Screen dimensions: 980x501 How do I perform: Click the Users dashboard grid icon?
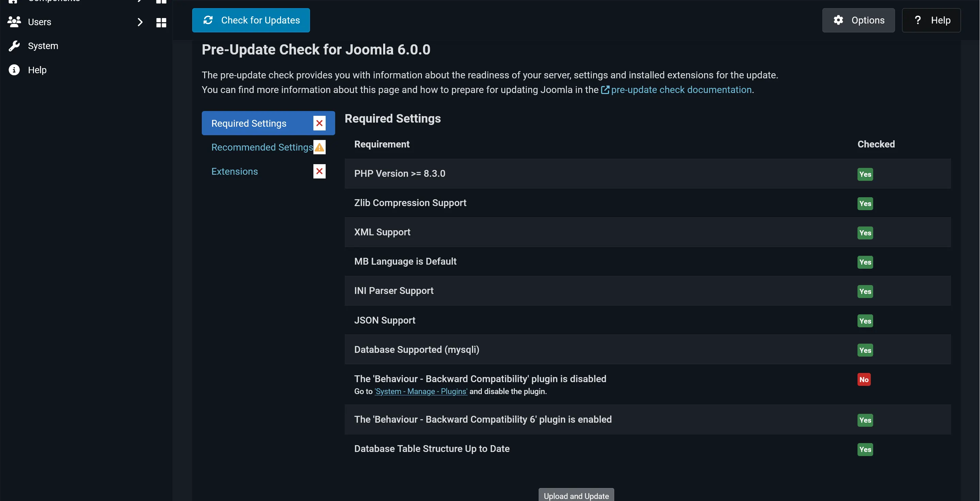pyautogui.click(x=161, y=22)
